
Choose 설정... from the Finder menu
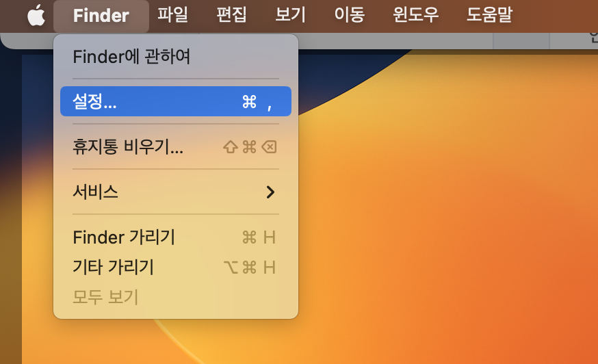click(176, 101)
